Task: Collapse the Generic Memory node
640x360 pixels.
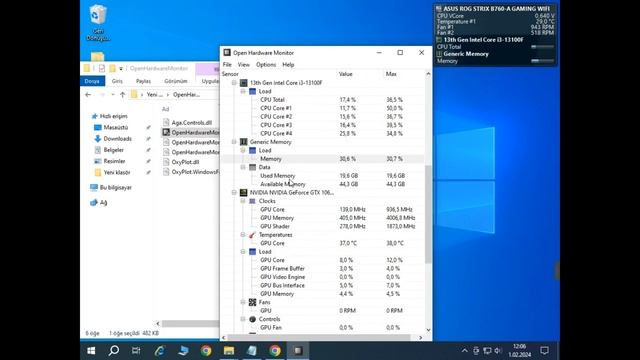Action: (x=234, y=142)
